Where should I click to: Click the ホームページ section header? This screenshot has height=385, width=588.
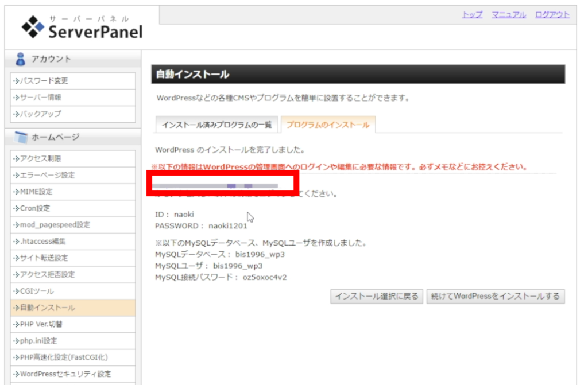pos(73,137)
